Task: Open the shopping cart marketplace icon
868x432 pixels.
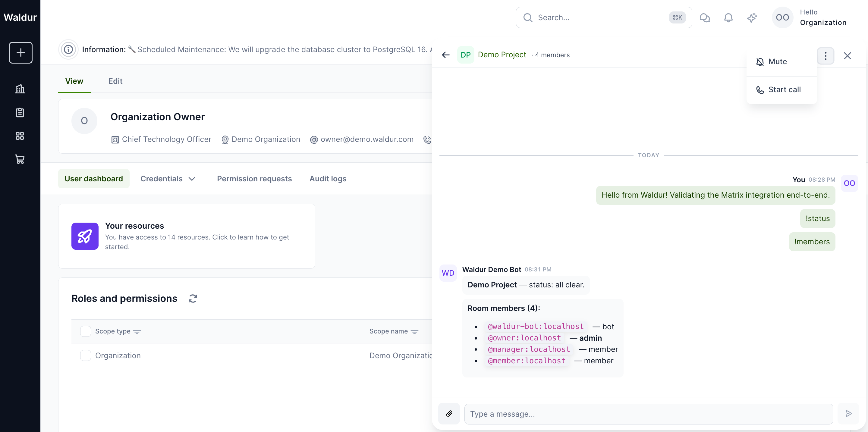Action: pyautogui.click(x=20, y=159)
